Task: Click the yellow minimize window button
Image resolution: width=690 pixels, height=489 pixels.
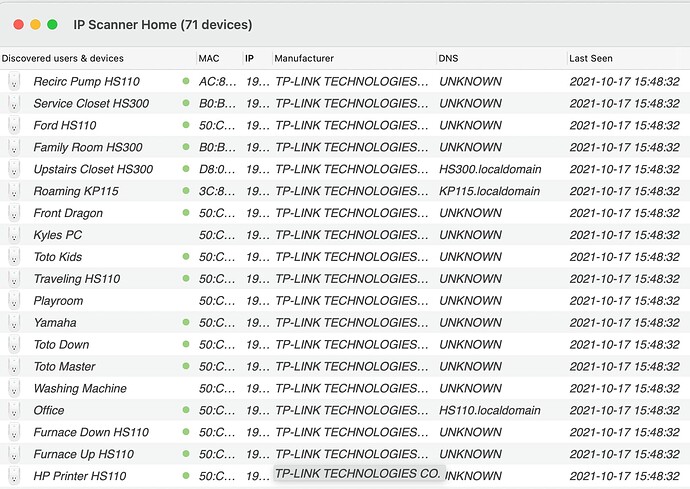Action: (x=35, y=24)
